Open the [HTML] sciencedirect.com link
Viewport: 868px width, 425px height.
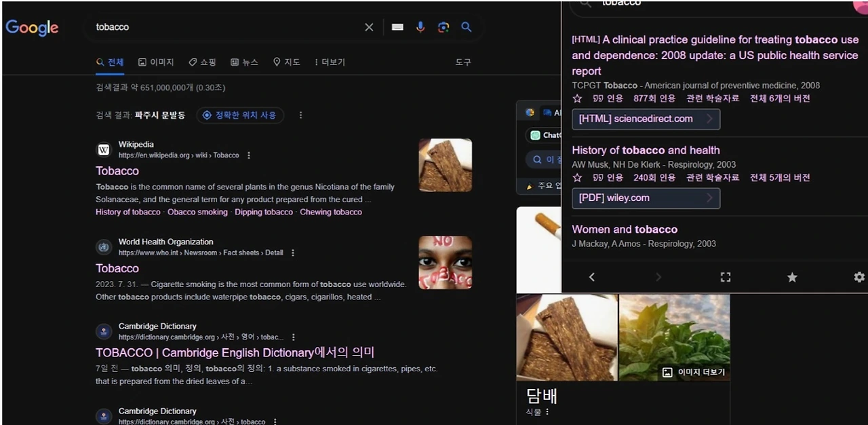[x=646, y=119]
